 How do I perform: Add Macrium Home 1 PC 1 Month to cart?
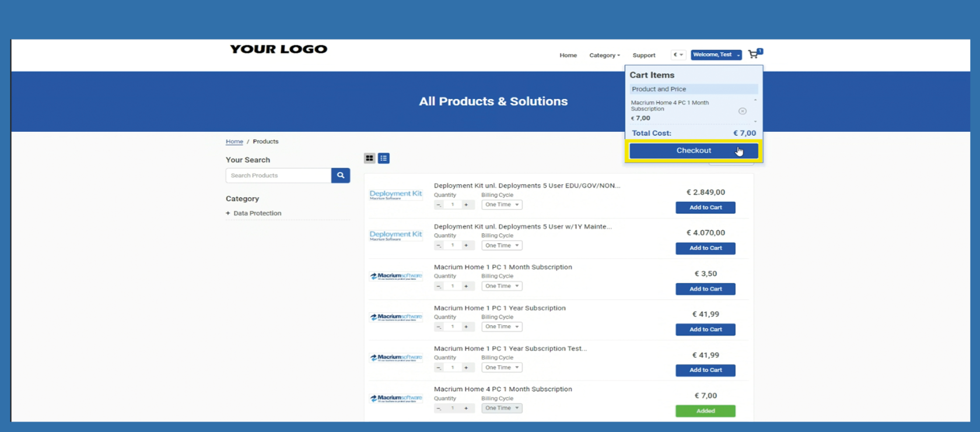(x=705, y=289)
